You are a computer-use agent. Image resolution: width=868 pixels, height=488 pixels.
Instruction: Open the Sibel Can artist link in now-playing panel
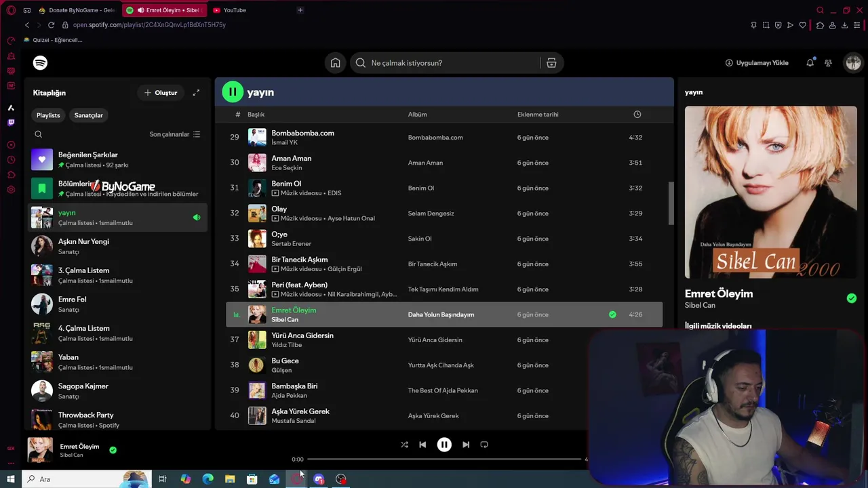pyautogui.click(x=700, y=306)
